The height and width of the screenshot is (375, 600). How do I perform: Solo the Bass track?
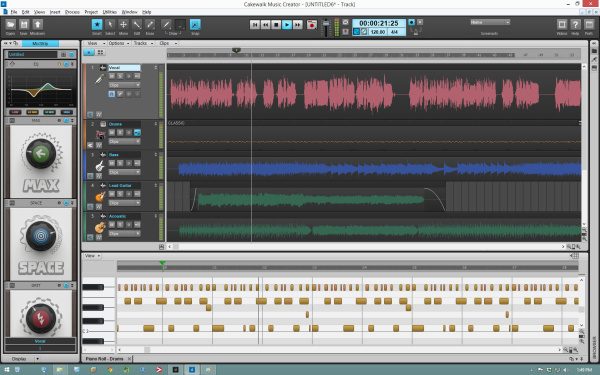click(x=120, y=163)
